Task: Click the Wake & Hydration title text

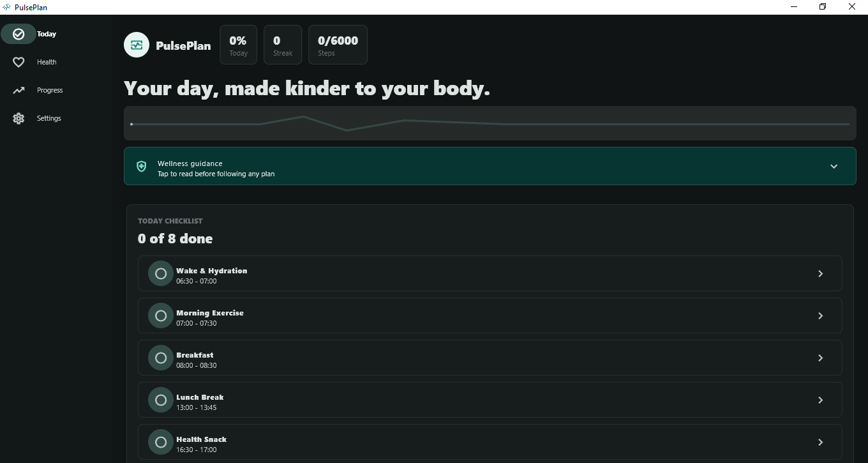Action: pyautogui.click(x=212, y=271)
